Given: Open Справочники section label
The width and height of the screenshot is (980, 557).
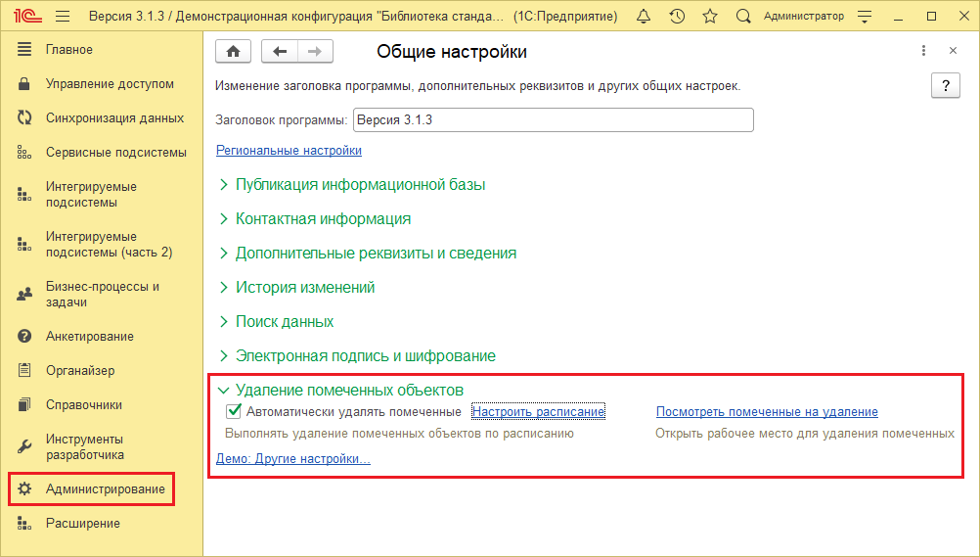Looking at the screenshot, I should click(x=84, y=405).
